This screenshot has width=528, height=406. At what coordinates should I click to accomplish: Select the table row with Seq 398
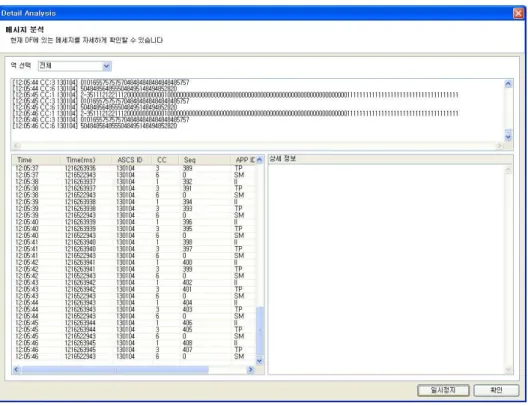pos(134,242)
